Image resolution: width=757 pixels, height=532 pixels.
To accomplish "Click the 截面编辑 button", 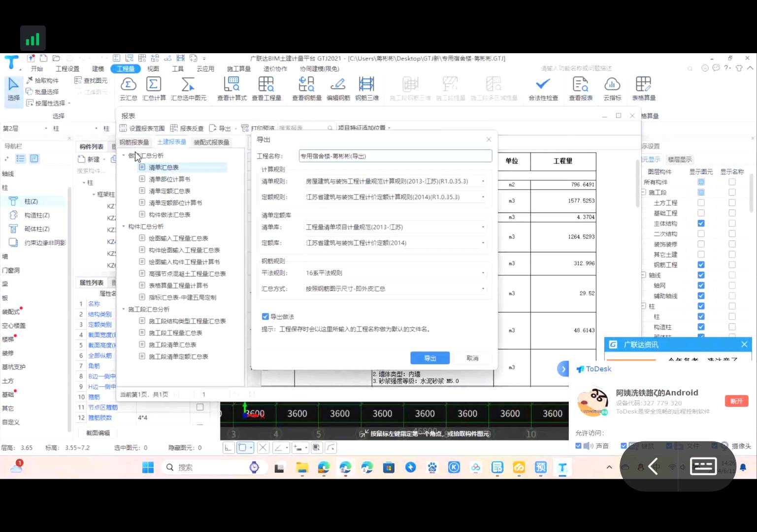I will pos(98,432).
